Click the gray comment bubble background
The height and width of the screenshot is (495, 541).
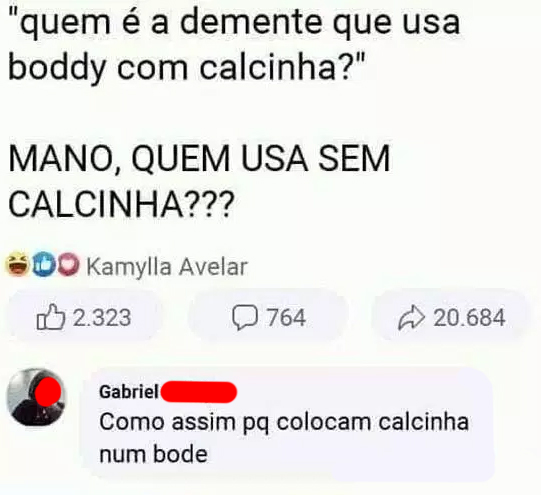pos(288,424)
